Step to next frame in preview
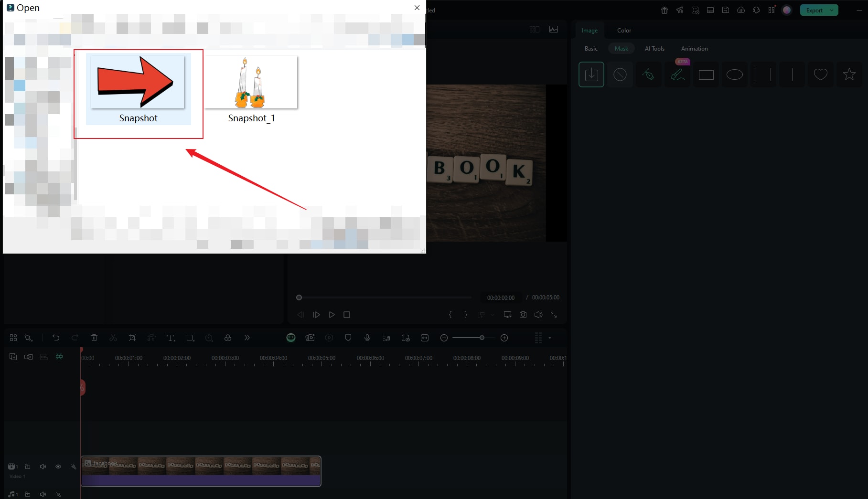868x499 pixels. tap(316, 315)
